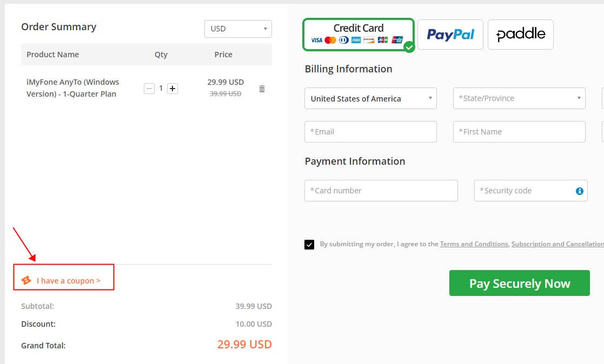Focus the Card number field
The image size is (604, 364).
click(x=381, y=191)
